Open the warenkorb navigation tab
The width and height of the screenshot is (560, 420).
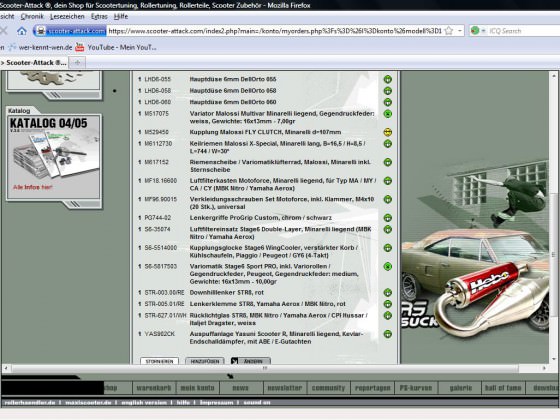tap(154, 388)
